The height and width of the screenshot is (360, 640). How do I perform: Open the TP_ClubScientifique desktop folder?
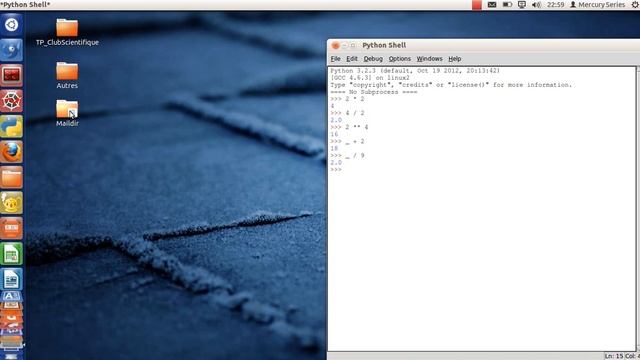coord(67,32)
